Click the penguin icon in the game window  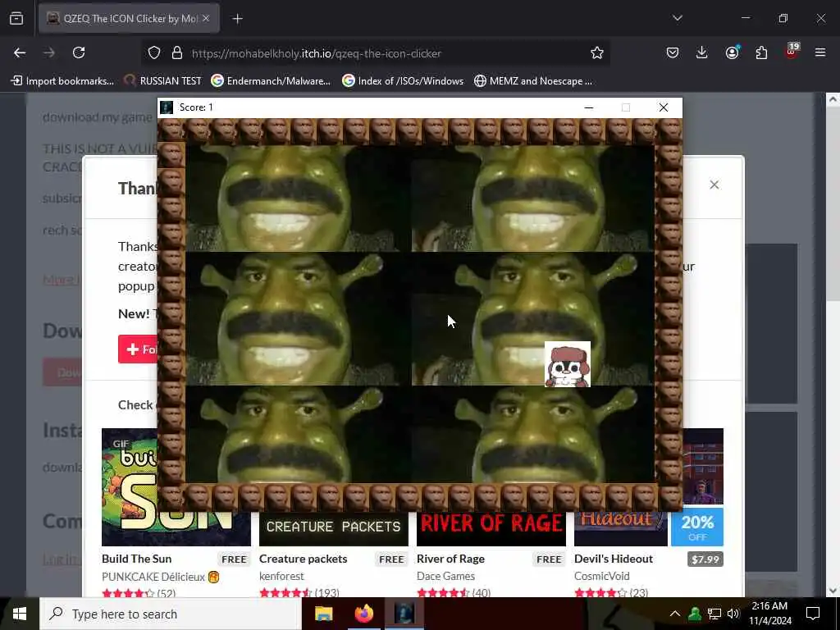point(568,364)
